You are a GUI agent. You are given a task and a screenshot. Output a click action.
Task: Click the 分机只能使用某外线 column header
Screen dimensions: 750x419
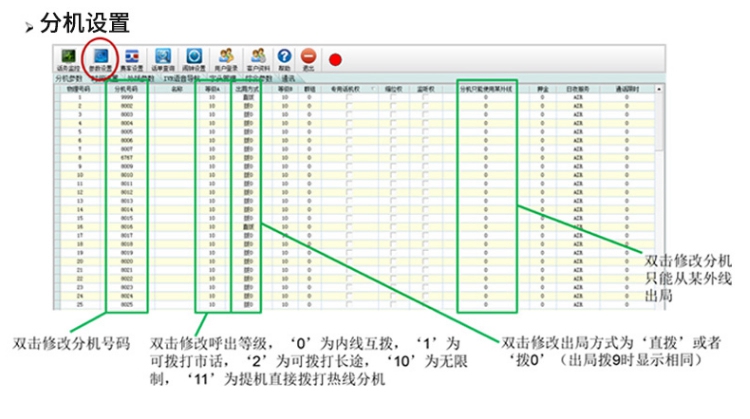[x=486, y=88]
